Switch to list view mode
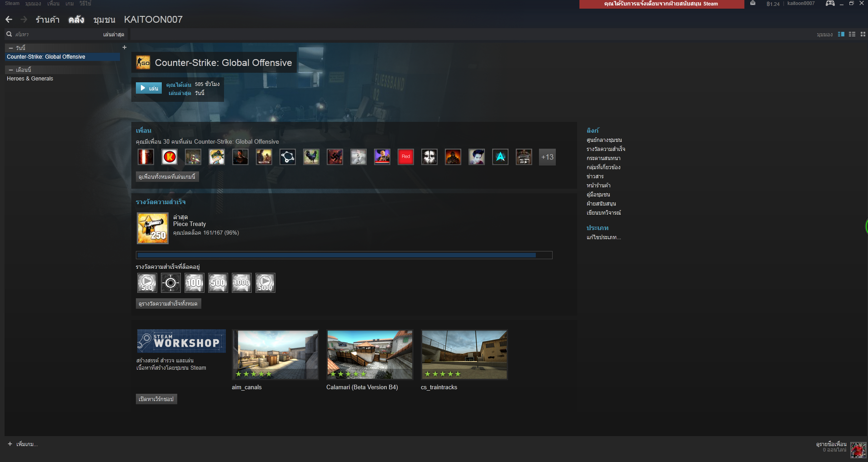Viewport: 868px width, 462px height. coord(852,34)
